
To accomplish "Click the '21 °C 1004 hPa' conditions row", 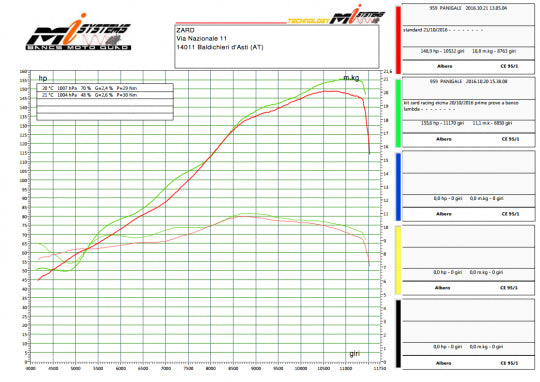I will coord(105,95).
